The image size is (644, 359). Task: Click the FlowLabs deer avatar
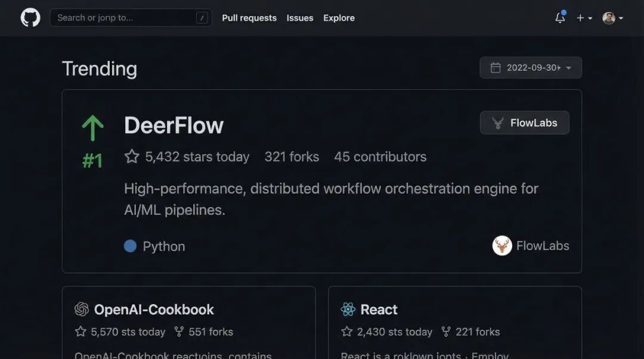(502, 246)
